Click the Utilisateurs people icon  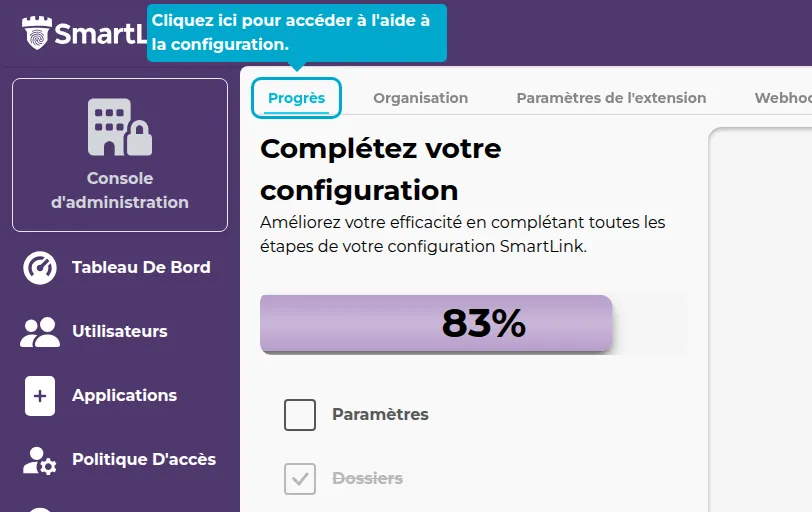[x=40, y=332]
